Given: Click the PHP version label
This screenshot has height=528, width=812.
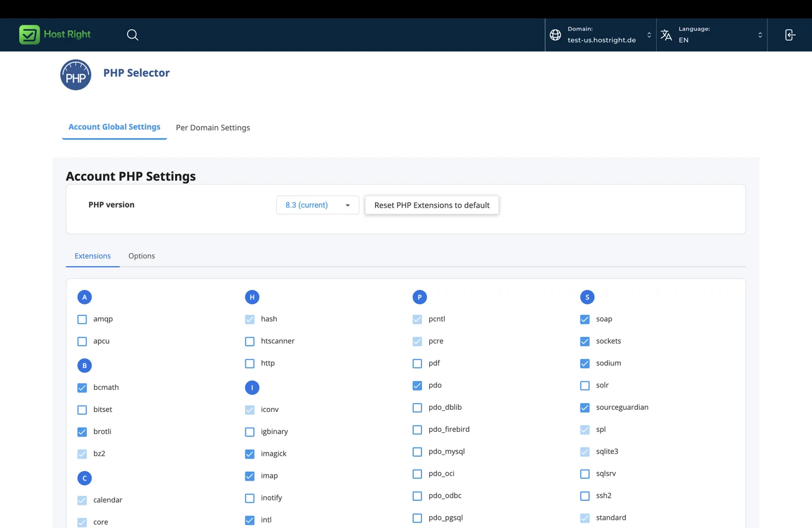Looking at the screenshot, I should 112,204.
